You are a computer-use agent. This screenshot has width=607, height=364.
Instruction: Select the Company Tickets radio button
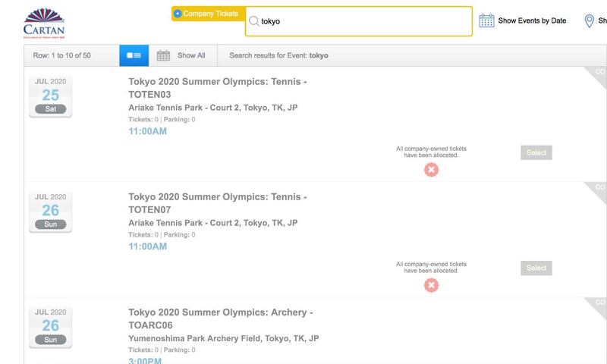click(178, 14)
